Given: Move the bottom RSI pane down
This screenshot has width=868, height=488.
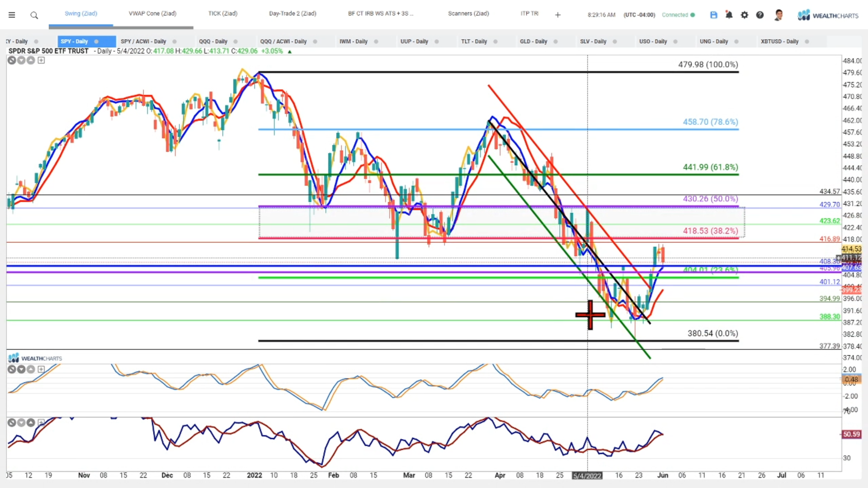Looking at the screenshot, I should 21,422.
